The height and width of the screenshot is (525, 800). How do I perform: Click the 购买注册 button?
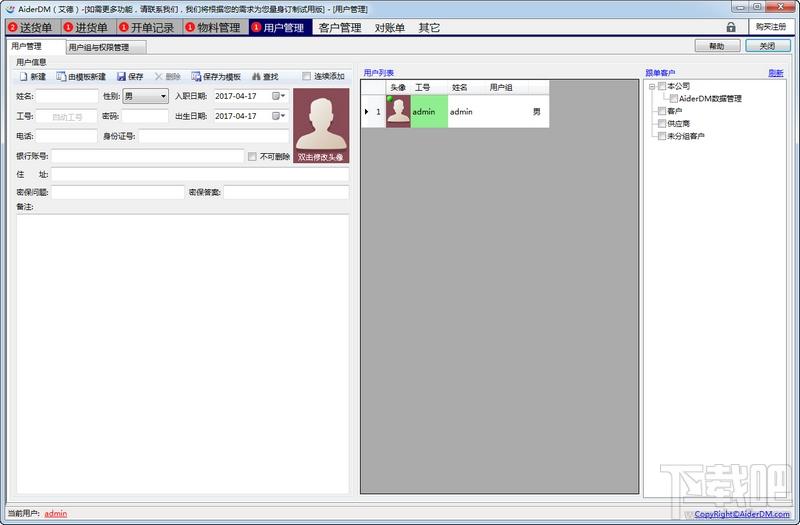770,27
